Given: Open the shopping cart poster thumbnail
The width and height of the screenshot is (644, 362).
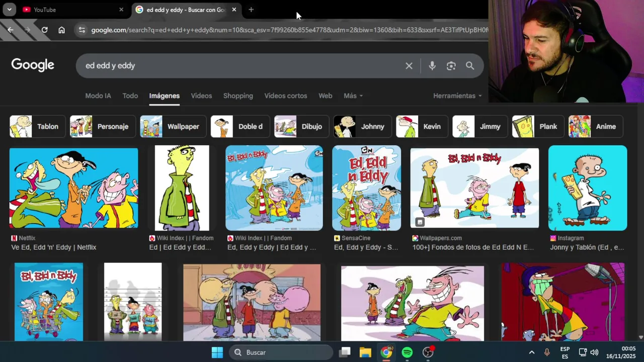Looking at the screenshot, I should [49, 302].
